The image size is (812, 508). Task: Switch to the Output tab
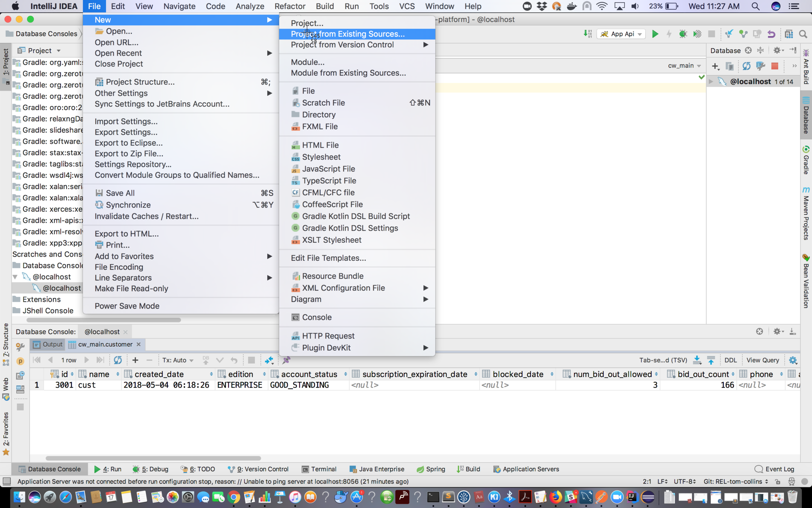click(x=48, y=344)
